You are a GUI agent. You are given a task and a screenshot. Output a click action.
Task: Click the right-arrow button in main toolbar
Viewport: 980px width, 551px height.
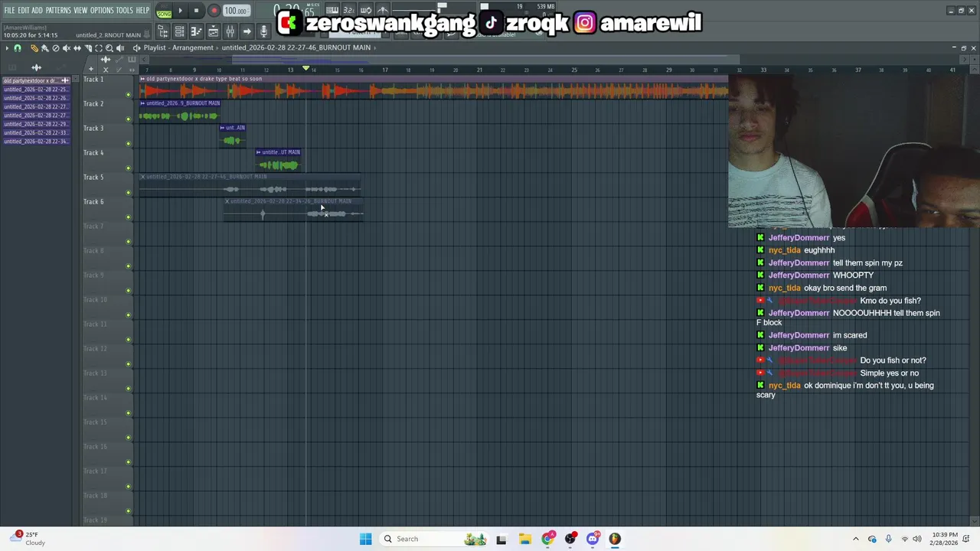pos(247,31)
